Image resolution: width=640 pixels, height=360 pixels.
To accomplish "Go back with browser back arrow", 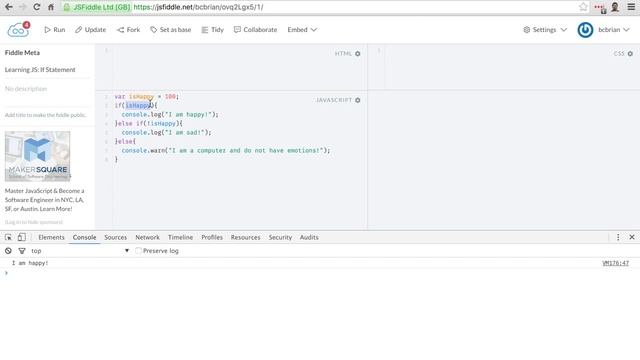I will pos(9,7).
